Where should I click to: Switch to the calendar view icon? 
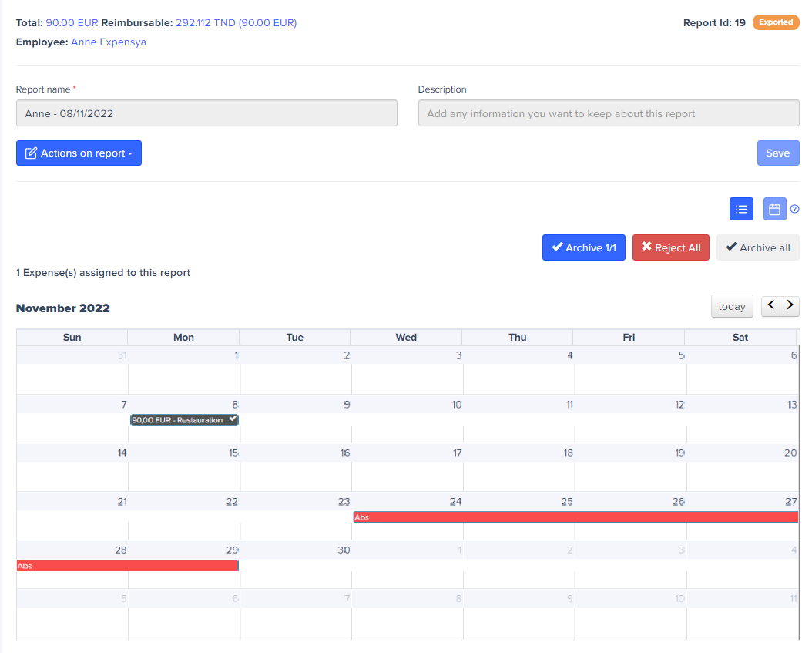click(774, 209)
